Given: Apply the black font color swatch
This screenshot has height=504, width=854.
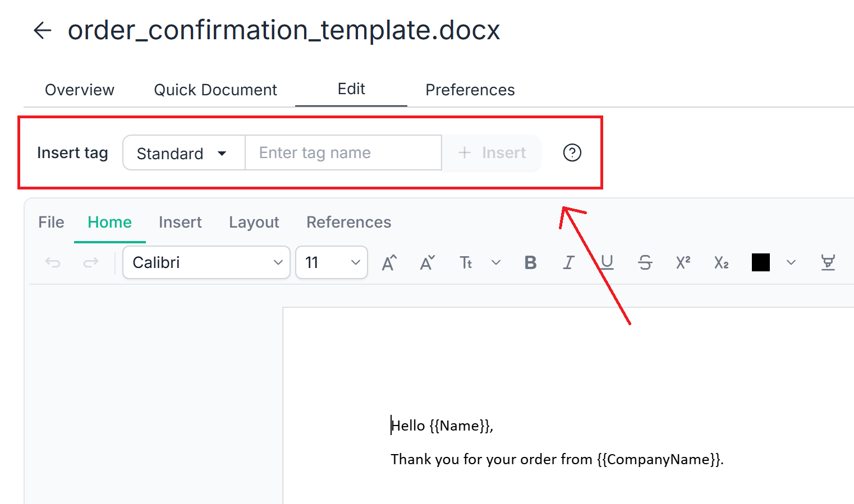Looking at the screenshot, I should (761, 262).
